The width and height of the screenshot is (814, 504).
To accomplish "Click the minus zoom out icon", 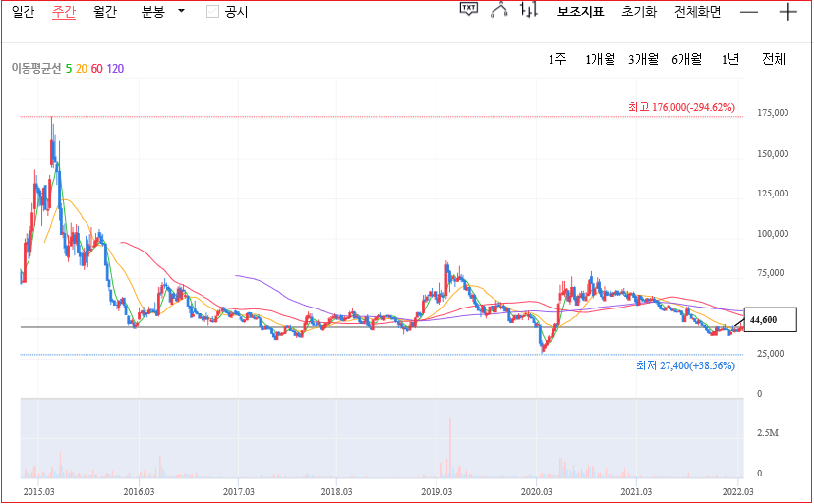I will [749, 12].
